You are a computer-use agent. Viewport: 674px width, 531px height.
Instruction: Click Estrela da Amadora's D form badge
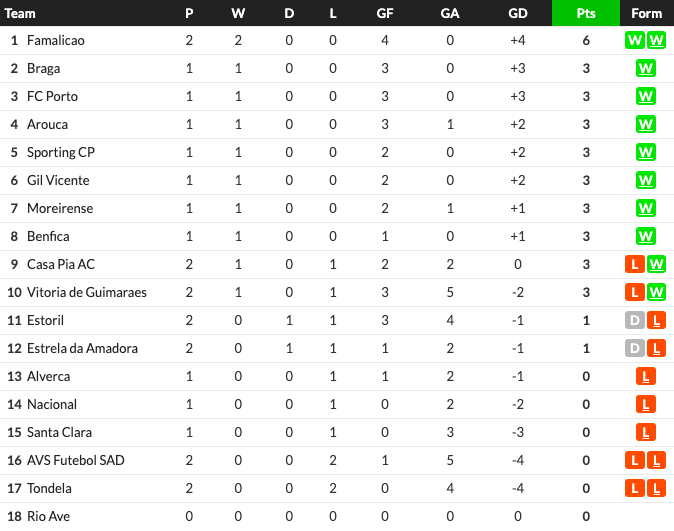click(635, 348)
